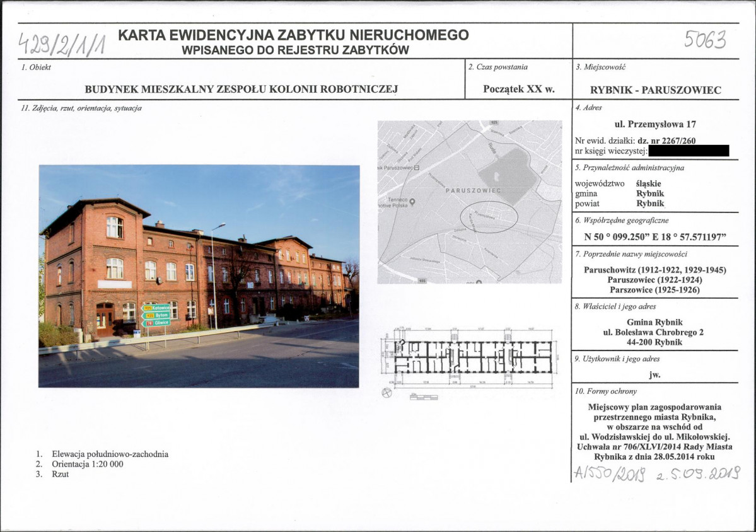Click label '5. Przynależność administracyjna'

(x=630, y=168)
